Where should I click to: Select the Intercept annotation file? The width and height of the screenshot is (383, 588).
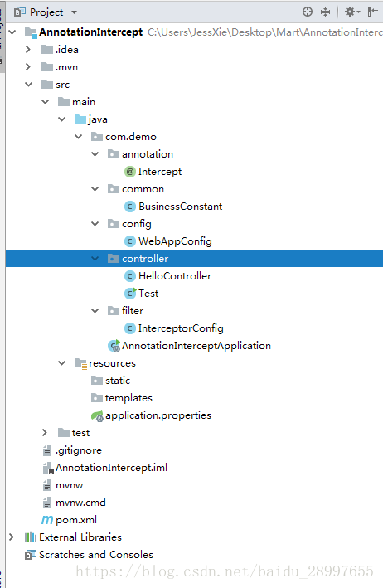pyautogui.click(x=160, y=172)
